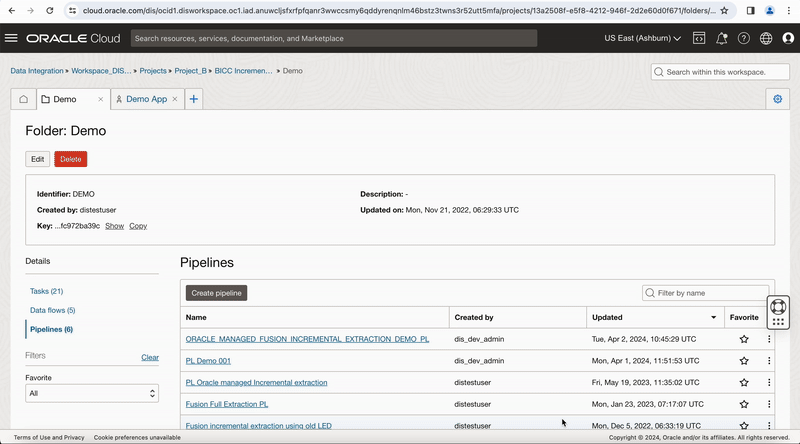This screenshot has height=444, width=800.
Task: Switch to the Demo App tab
Action: click(x=146, y=99)
